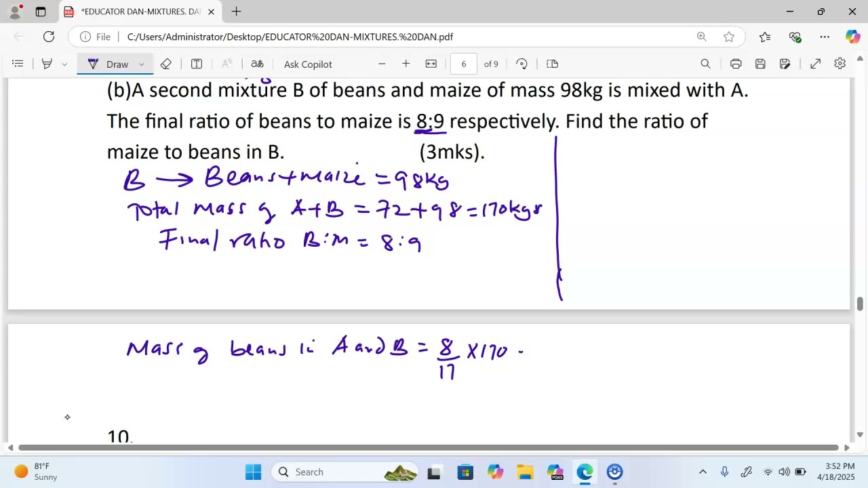
Task: Click the horizontal scrollbar
Action: (429, 447)
